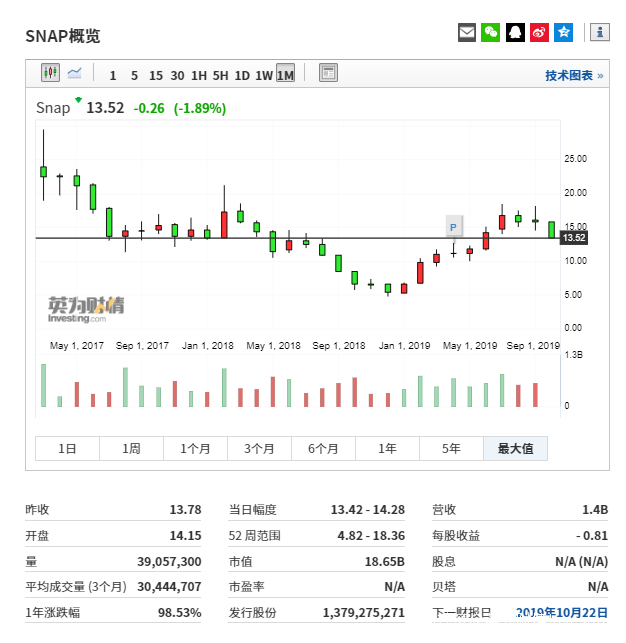The height and width of the screenshot is (643, 626).
Task: Click the 1年涨跌幅 value 98.53%
Action: click(180, 613)
